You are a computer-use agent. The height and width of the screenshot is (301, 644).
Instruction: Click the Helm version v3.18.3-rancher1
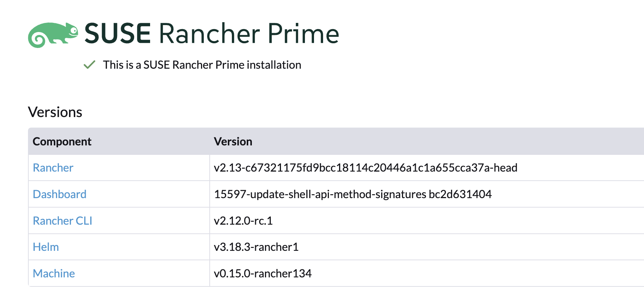point(256,247)
